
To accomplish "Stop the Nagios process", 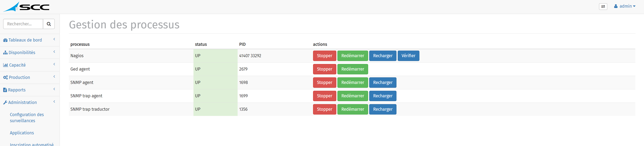I will [x=325, y=56].
